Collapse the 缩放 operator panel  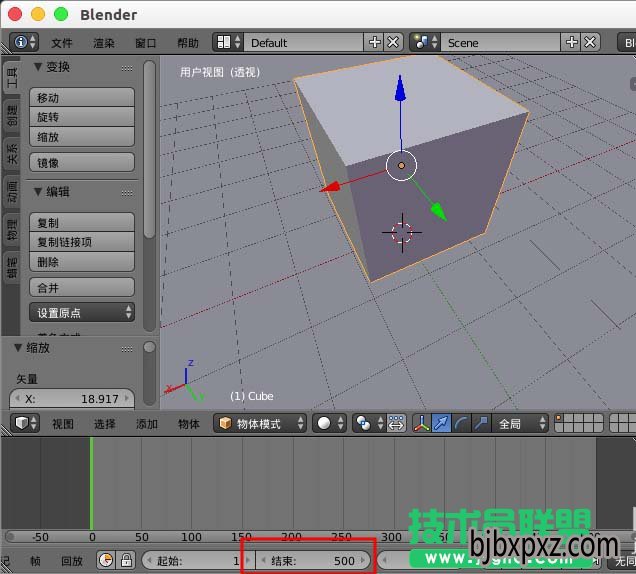[x=18, y=348]
